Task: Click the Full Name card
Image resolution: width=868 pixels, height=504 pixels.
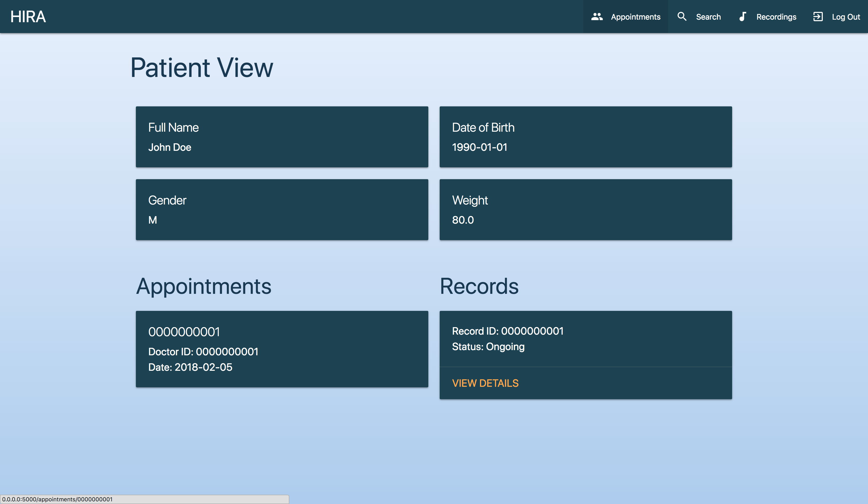Action: tap(282, 137)
